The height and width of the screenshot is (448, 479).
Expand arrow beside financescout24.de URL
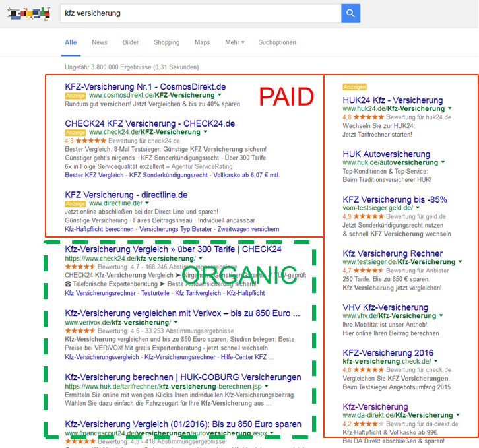pyautogui.click(x=272, y=433)
